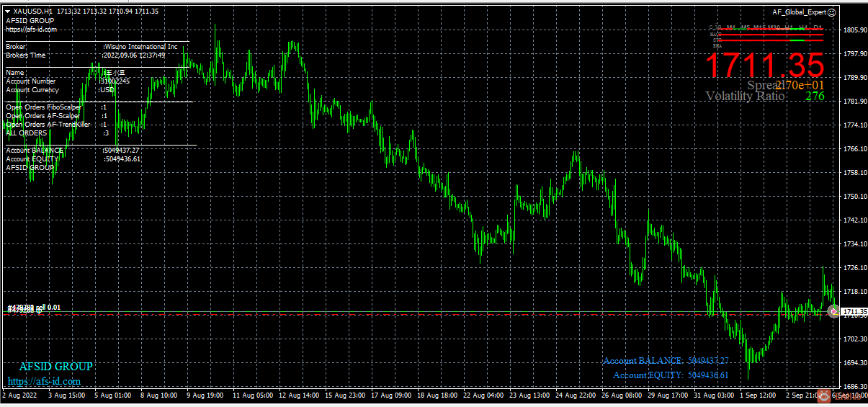Click the D1 timeframe label in signal panel
The height and width of the screenshot is (407, 868).
818,27
